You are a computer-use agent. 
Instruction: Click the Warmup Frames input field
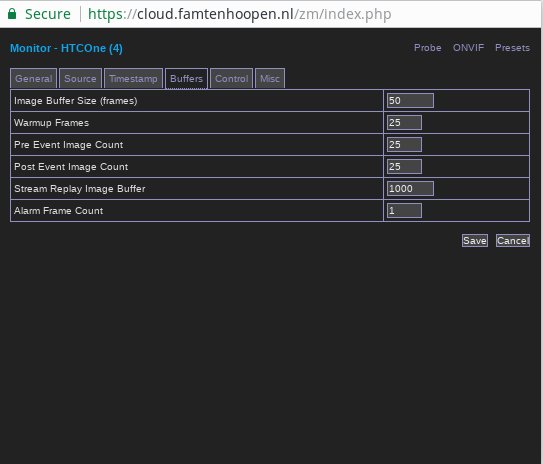click(404, 123)
